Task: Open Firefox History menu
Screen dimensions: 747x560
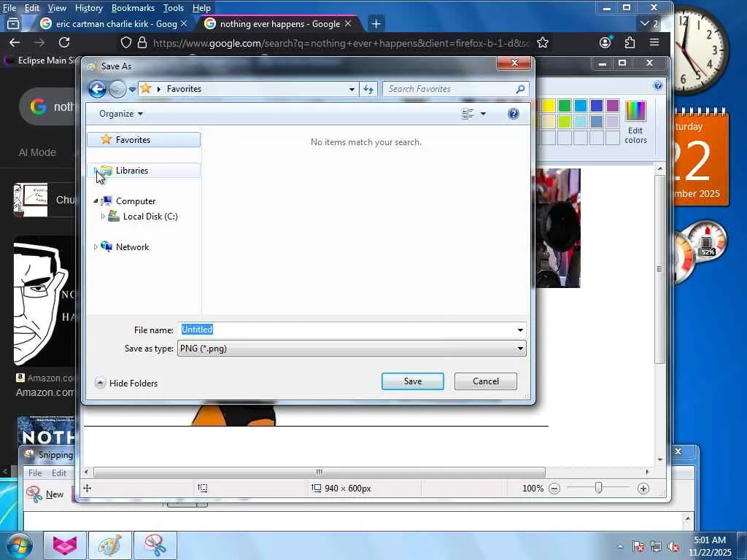Action: click(x=88, y=7)
